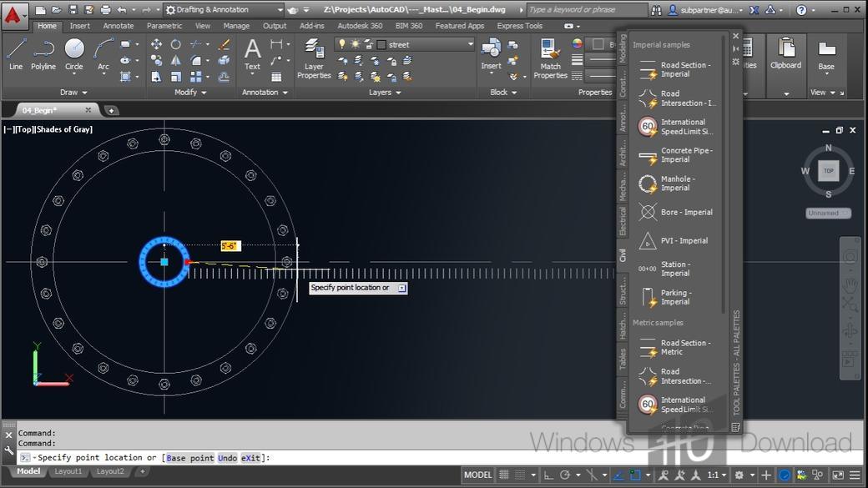Expand the Draw panel
The width and height of the screenshot is (868, 488).
tap(73, 93)
